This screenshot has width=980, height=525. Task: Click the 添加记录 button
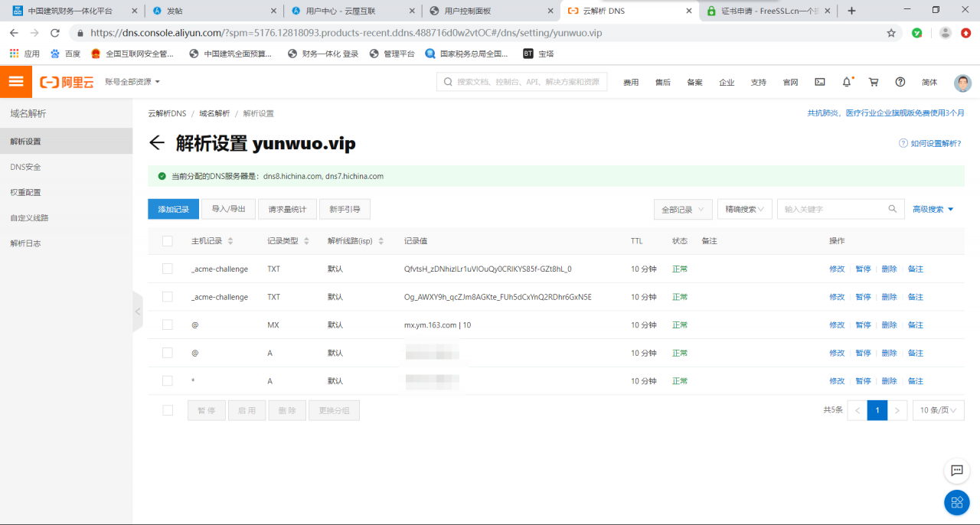173,209
